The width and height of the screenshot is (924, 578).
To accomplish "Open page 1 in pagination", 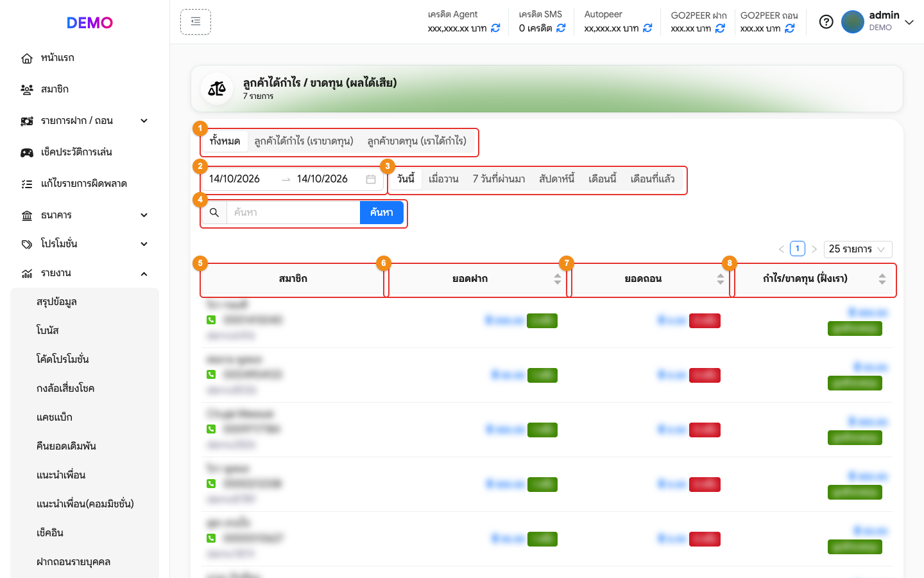I will point(798,249).
